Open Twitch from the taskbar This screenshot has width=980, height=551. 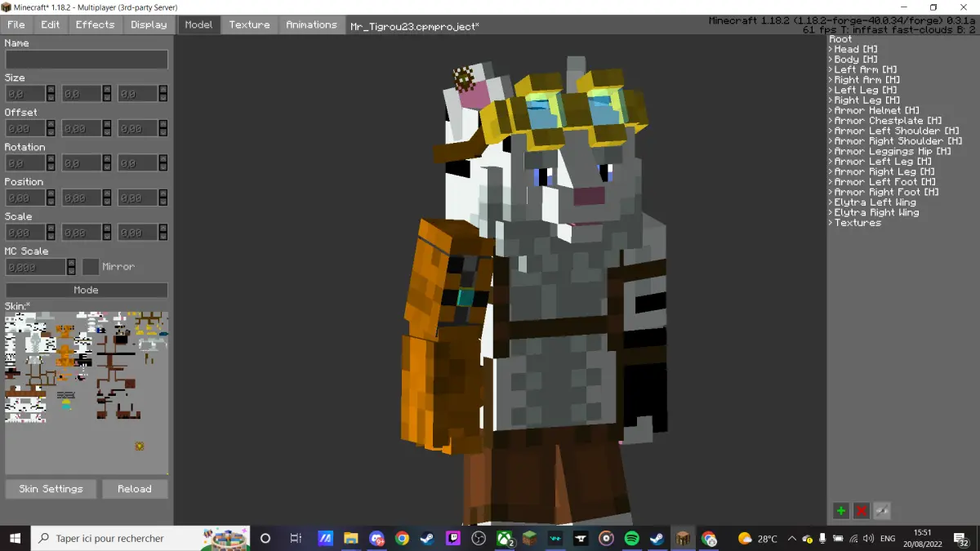452,539
